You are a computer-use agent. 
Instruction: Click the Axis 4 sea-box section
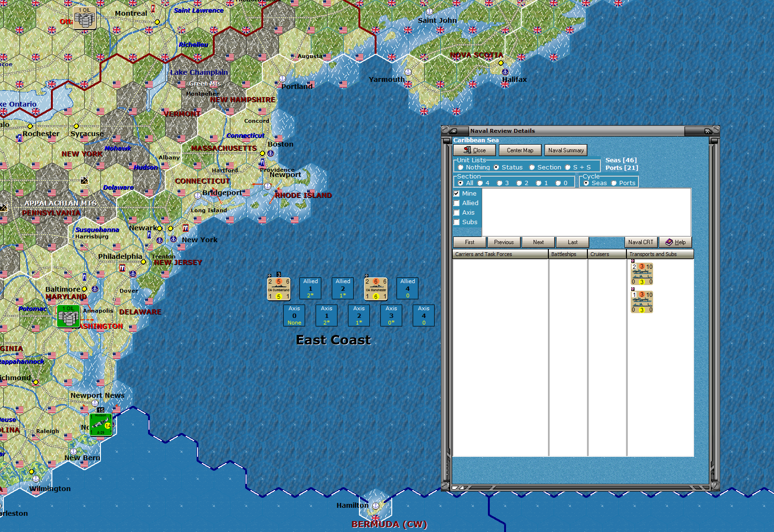pos(424,315)
